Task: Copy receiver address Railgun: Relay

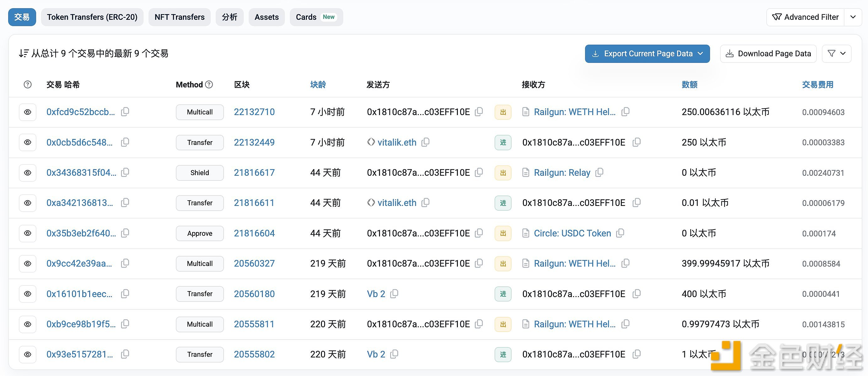Action: 599,172
